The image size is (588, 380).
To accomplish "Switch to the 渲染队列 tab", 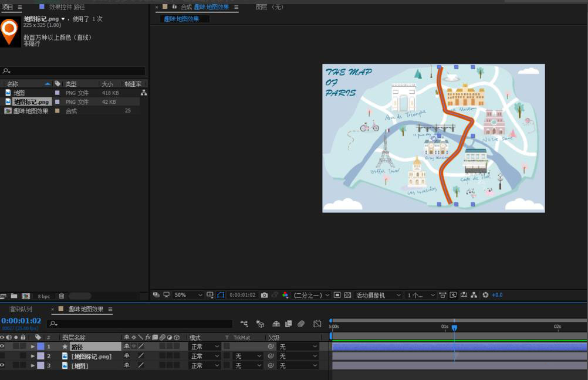I will tap(21, 309).
